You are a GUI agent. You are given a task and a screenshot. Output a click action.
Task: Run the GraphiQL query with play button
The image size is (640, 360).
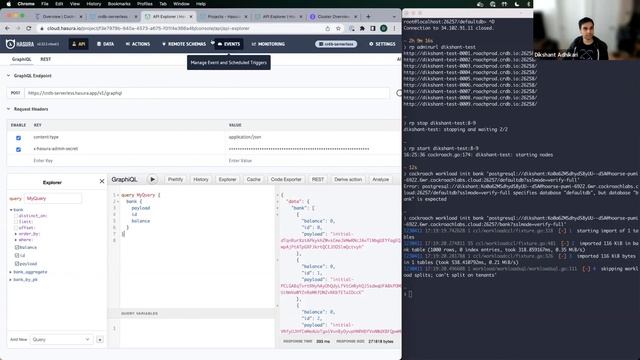[152, 179]
